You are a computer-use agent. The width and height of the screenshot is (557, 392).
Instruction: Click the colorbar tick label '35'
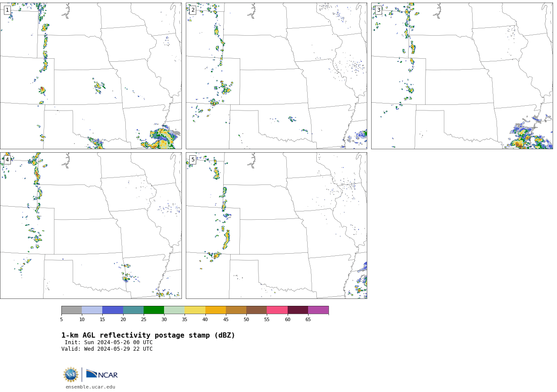[185, 320]
